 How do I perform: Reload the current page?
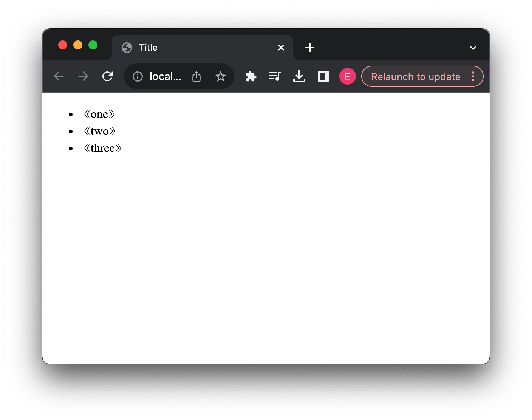coord(107,76)
